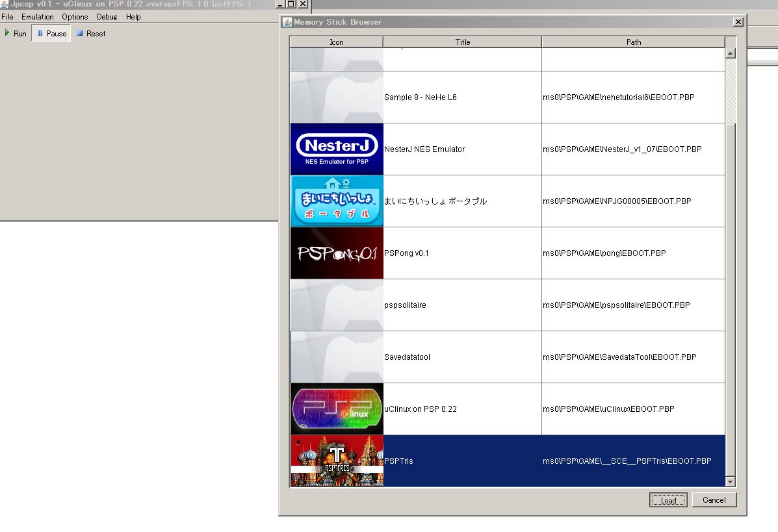Select the 'PSPong v0.1' title

[406, 253]
